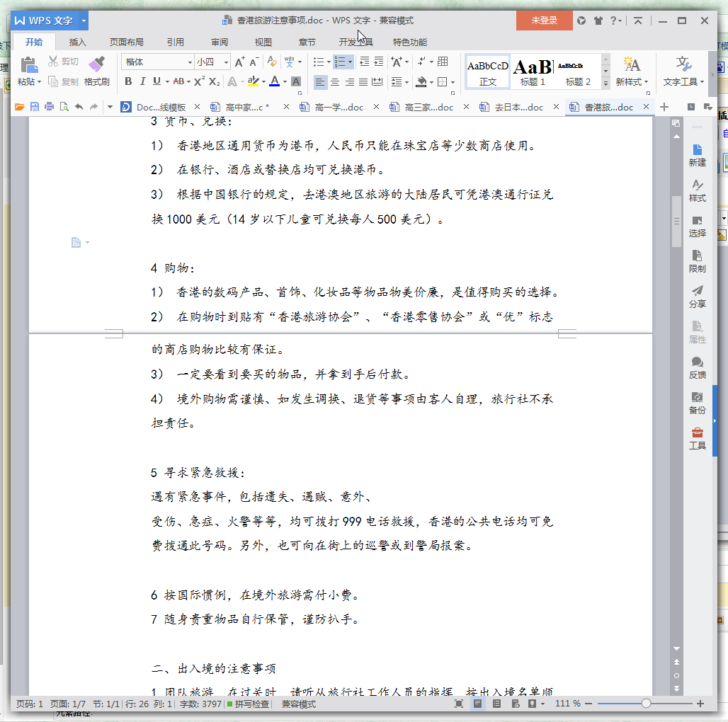The image size is (728, 722).
Task: Open the font size 小四 dropdown
Action: [226, 62]
